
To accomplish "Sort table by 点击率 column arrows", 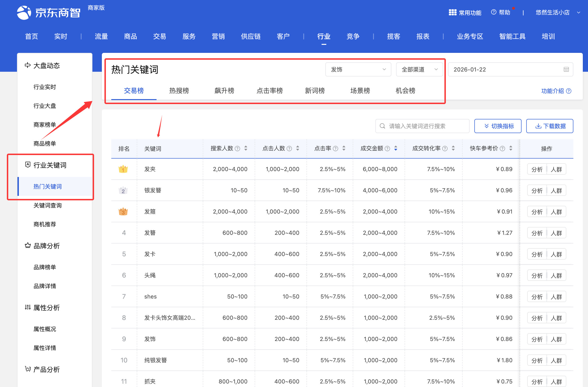I will pyautogui.click(x=344, y=148).
